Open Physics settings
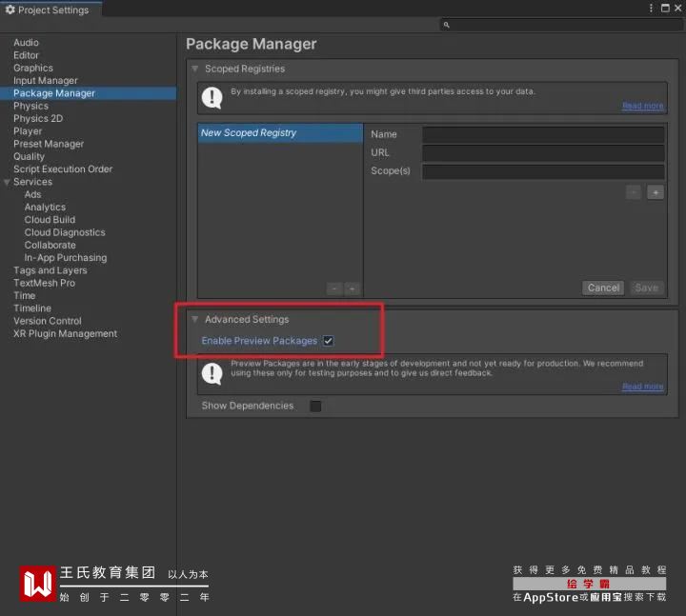The height and width of the screenshot is (616, 686). [31, 106]
